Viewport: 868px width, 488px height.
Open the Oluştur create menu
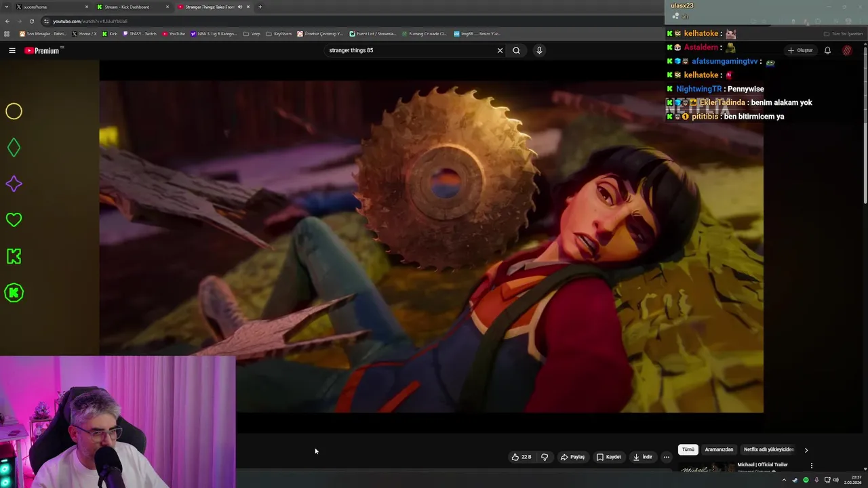[800, 50]
